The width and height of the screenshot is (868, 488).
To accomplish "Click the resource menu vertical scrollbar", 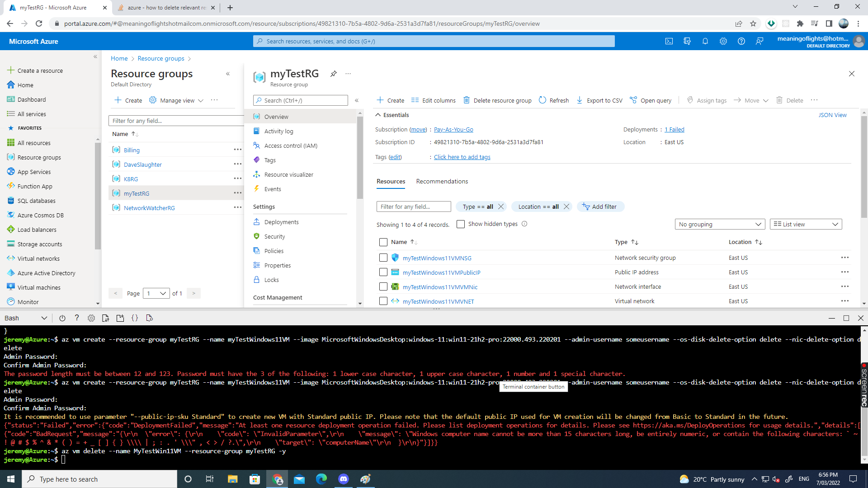I will (360, 158).
